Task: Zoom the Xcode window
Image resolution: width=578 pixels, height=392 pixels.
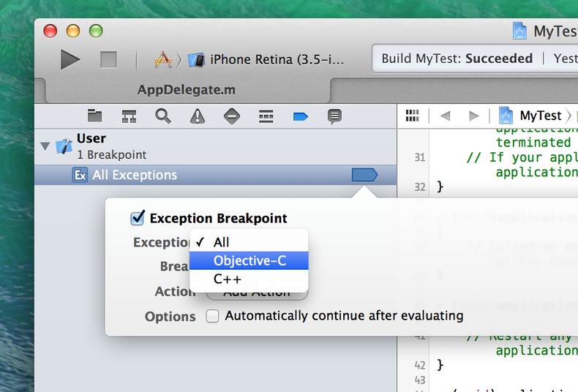Action: [96, 31]
